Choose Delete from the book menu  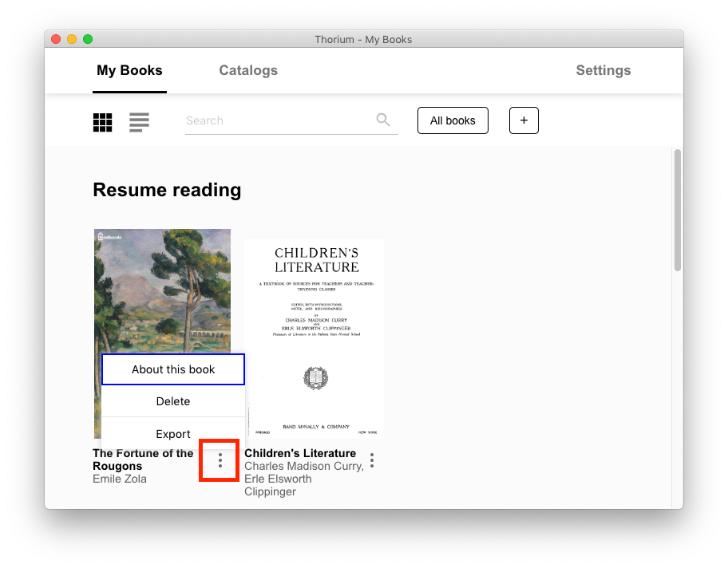pyautogui.click(x=173, y=401)
